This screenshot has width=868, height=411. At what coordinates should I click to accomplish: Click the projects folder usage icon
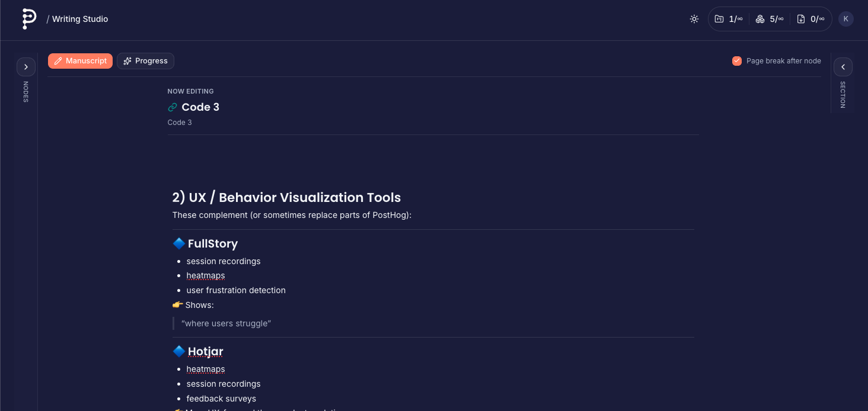pos(719,19)
